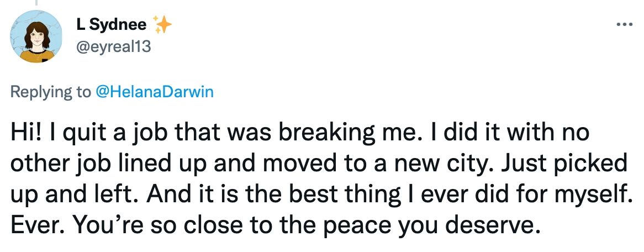The height and width of the screenshot is (252, 644).
Task: Click the thread connector line above avatar
Action: (36, 2)
